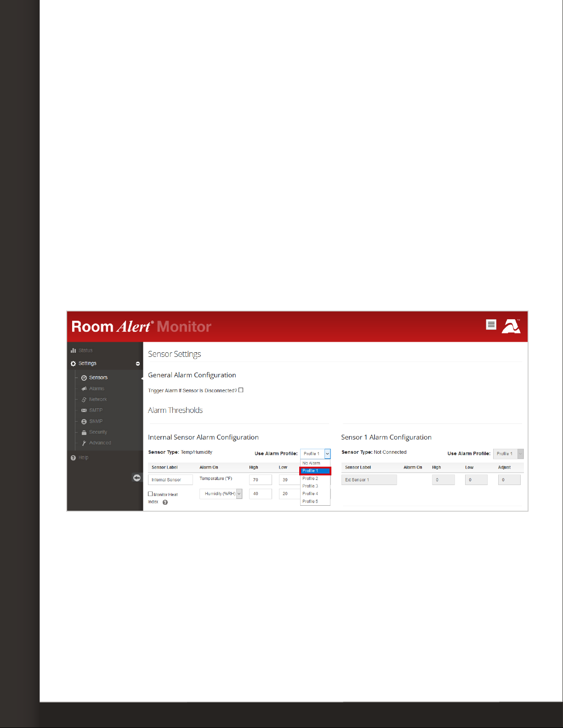Open the Internal Sensor Use Alarm Profile dropdown
The image size is (563, 728).
315,454
